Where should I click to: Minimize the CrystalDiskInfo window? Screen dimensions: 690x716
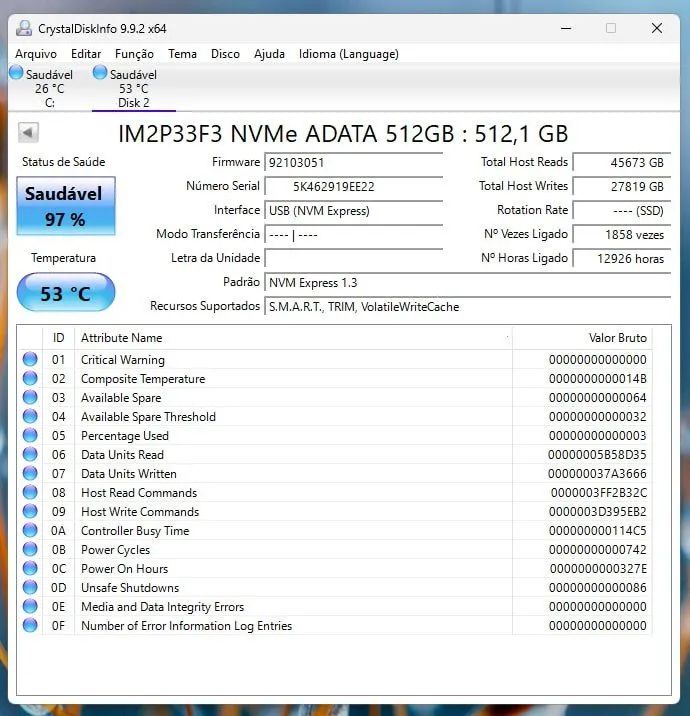point(566,28)
